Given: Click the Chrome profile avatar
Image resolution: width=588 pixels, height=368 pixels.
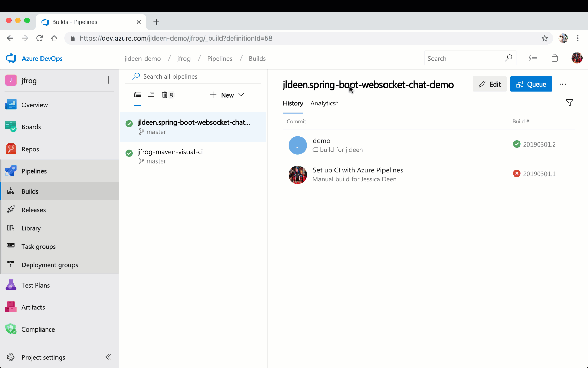Looking at the screenshot, I should [563, 38].
